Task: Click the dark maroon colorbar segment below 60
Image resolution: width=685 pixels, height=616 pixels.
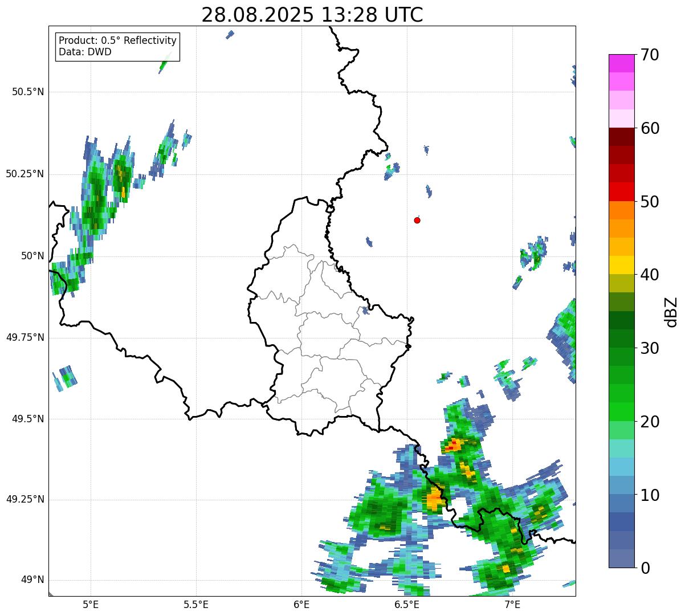Action: click(622, 137)
